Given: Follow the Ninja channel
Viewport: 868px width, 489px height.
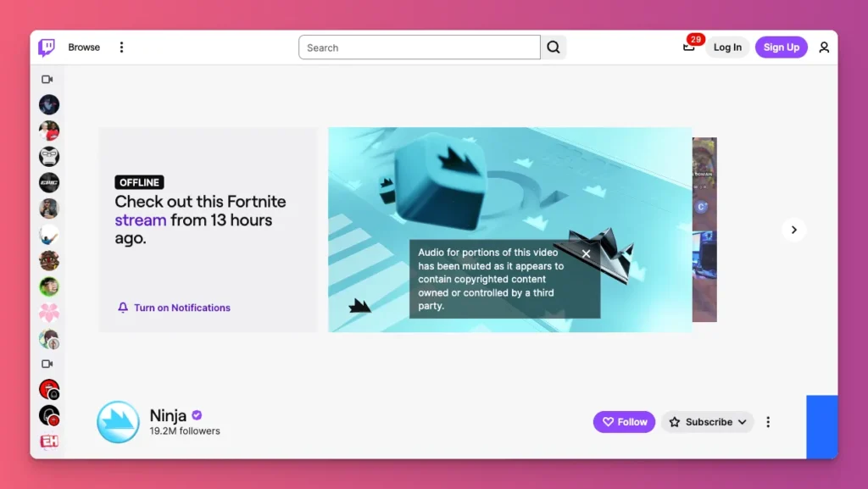Looking at the screenshot, I should pos(625,422).
